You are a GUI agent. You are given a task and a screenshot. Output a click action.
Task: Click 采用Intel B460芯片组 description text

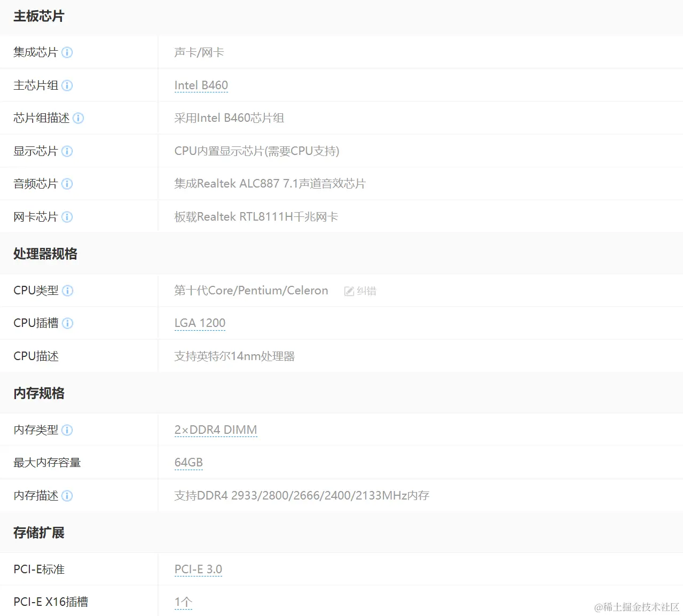229,118
